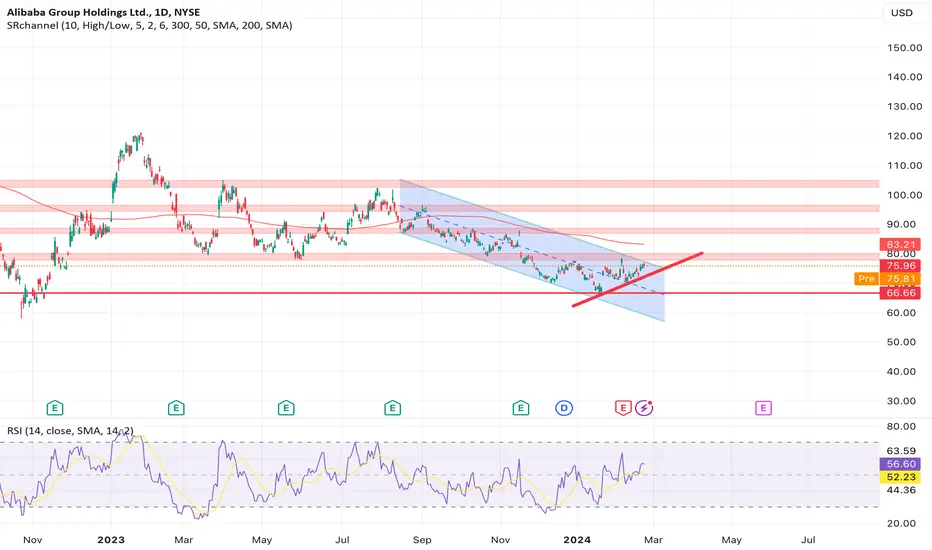Click the purple lightning bolt event icon
This screenshot has height=550, width=932.
644,408
